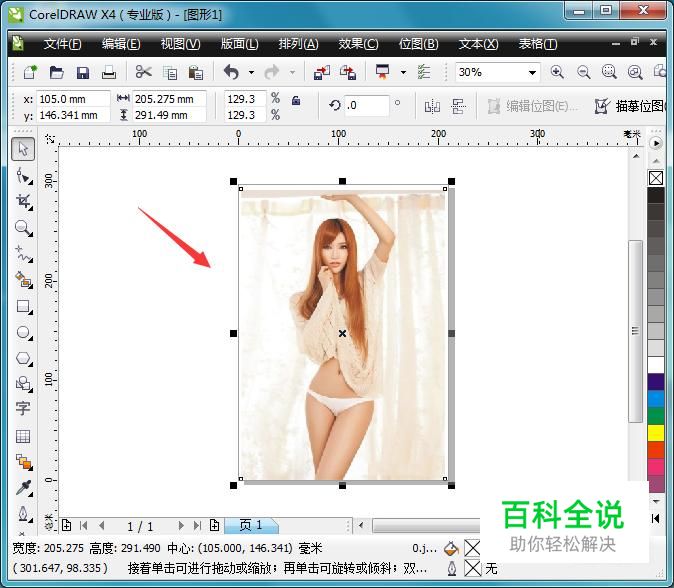Select the Crop tool
Image resolution: width=674 pixels, height=588 pixels.
pos(24,202)
